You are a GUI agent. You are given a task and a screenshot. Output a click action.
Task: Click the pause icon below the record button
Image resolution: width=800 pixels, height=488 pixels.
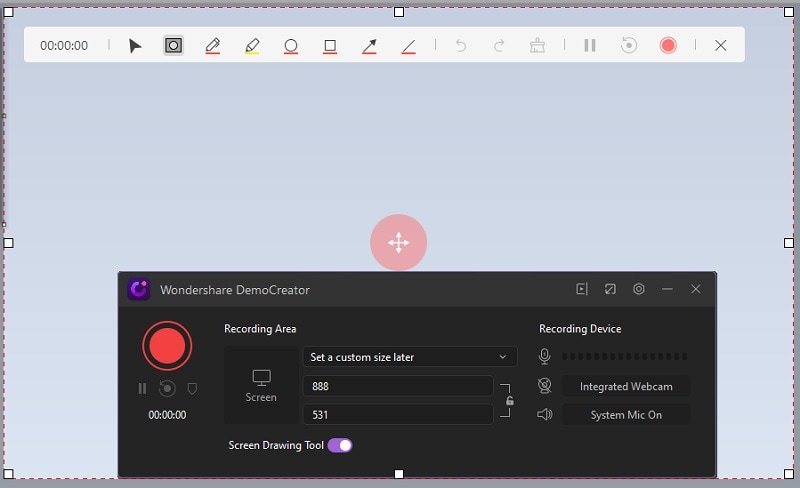click(142, 389)
